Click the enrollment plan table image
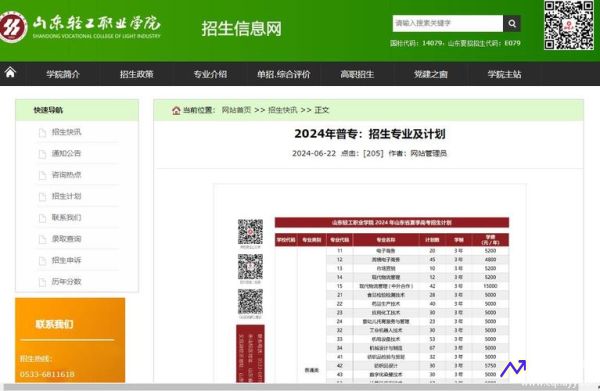This screenshot has height=391, width=600. 392,300
